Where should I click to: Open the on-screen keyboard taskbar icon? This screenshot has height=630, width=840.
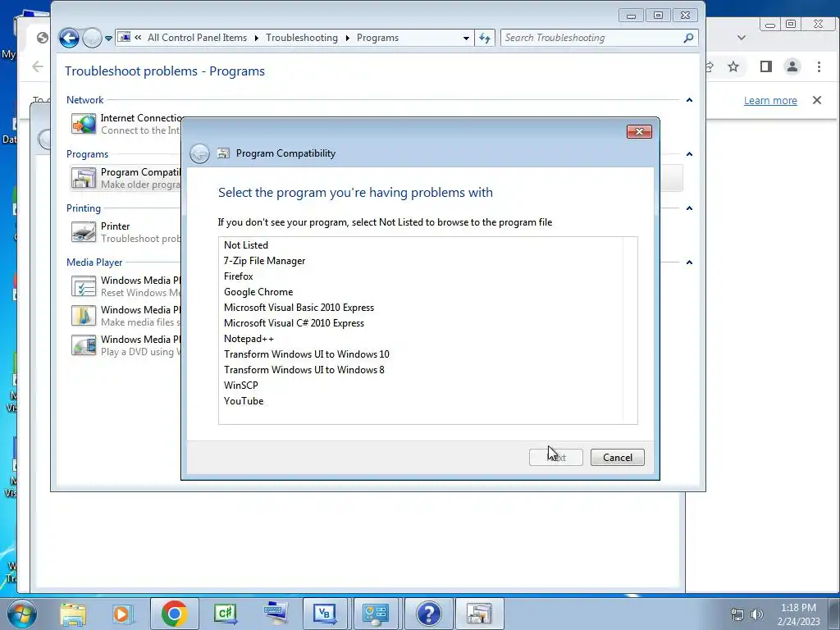point(276,614)
